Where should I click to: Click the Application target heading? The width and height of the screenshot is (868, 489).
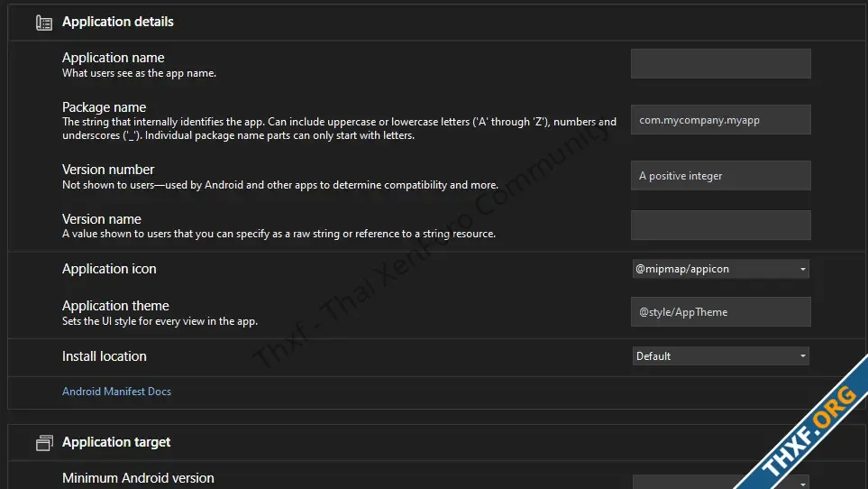116,442
